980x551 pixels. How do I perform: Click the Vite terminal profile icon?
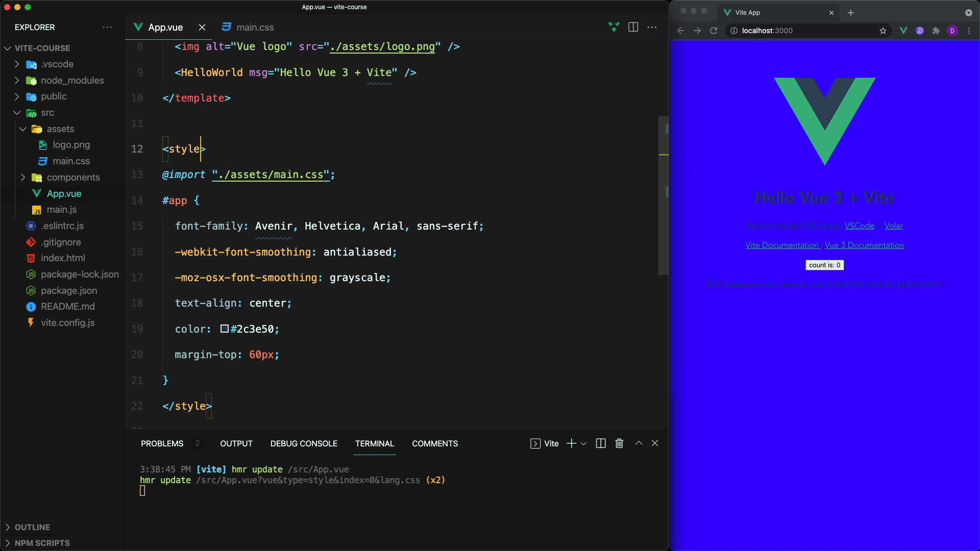pos(535,443)
